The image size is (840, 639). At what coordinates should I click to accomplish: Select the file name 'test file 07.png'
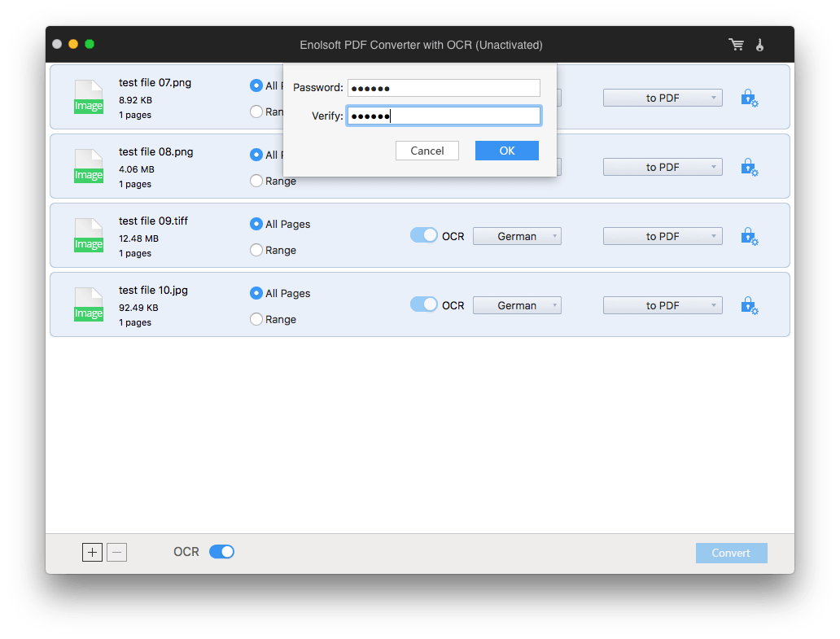[x=155, y=82]
